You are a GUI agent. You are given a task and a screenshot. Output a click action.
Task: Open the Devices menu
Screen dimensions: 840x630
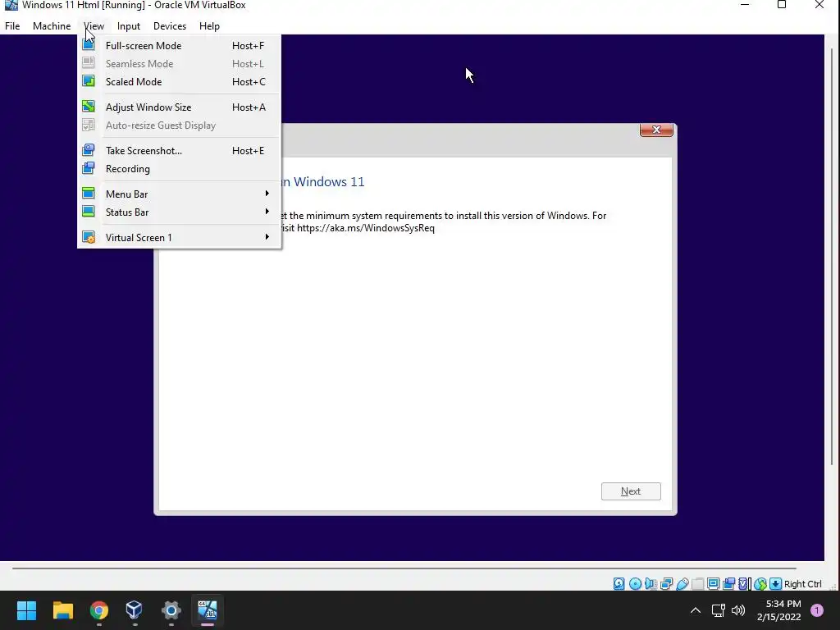(170, 25)
